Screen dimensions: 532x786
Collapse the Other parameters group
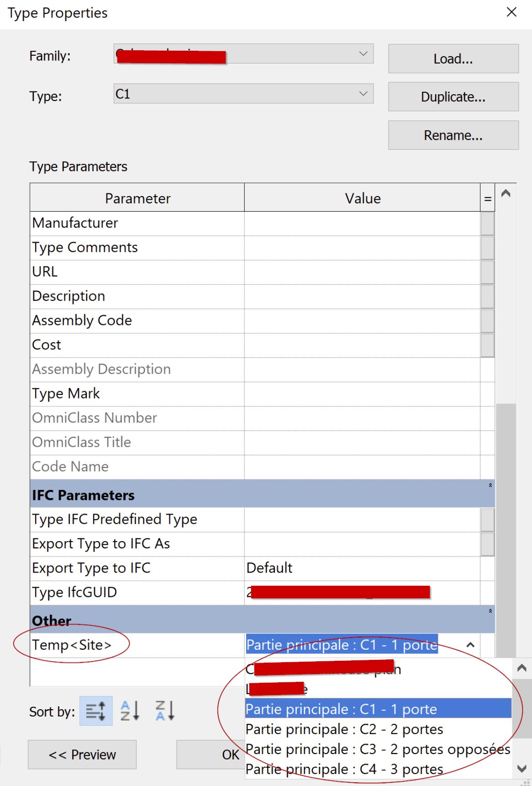click(490, 611)
